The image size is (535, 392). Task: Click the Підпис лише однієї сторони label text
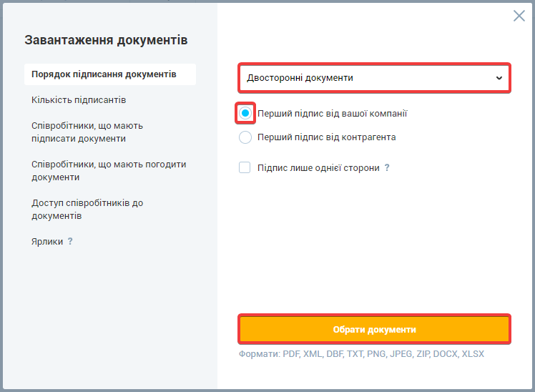click(318, 168)
